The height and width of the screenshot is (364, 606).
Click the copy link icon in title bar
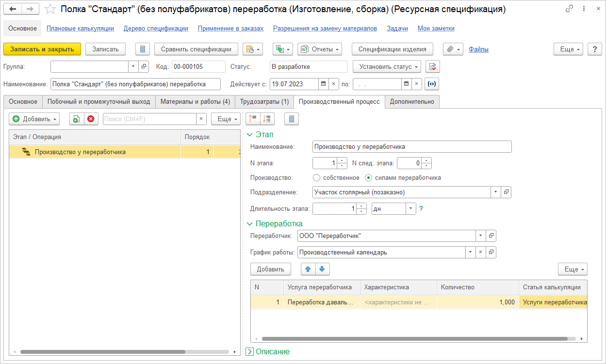click(x=569, y=9)
